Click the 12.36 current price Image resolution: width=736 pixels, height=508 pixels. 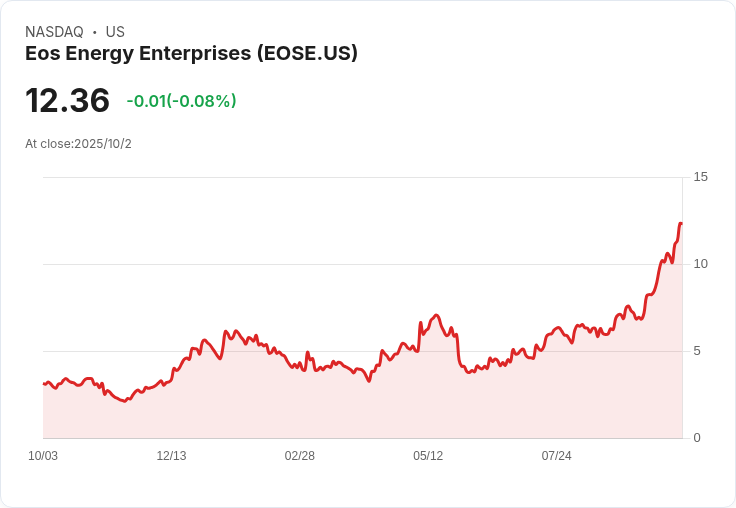coord(67,101)
